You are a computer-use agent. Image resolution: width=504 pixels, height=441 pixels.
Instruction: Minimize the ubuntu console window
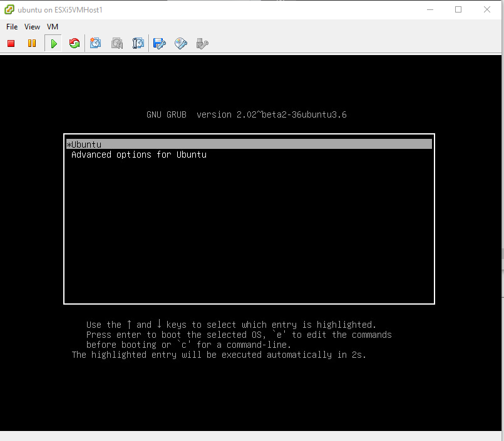click(x=430, y=9)
